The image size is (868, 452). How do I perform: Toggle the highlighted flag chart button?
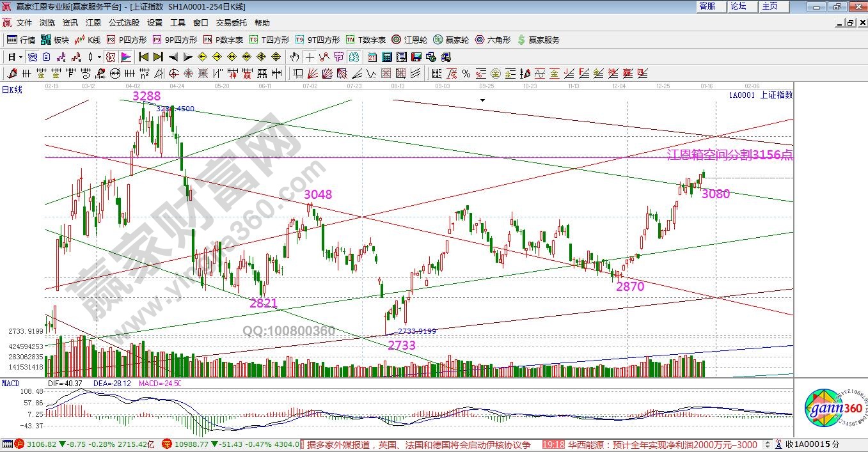point(125,57)
